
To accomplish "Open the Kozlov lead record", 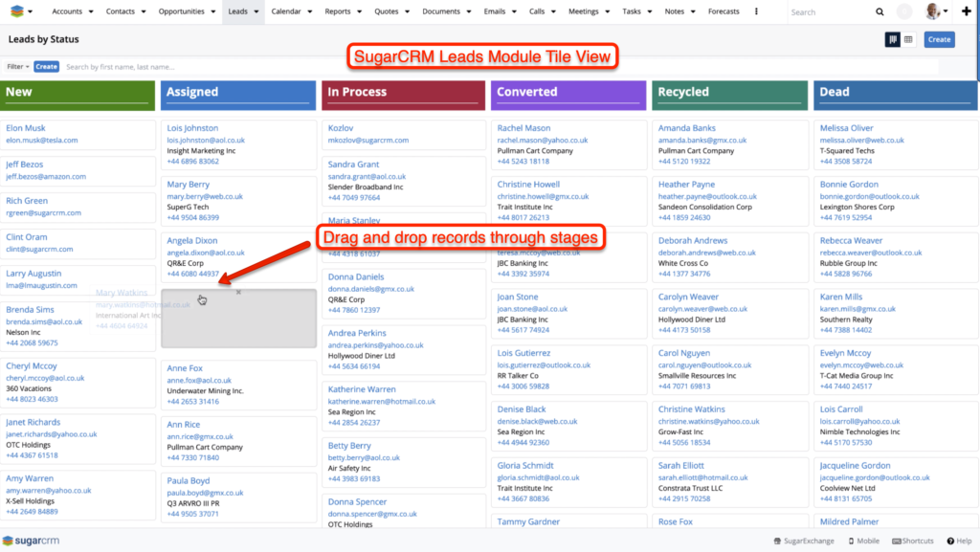I will pyautogui.click(x=341, y=128).
